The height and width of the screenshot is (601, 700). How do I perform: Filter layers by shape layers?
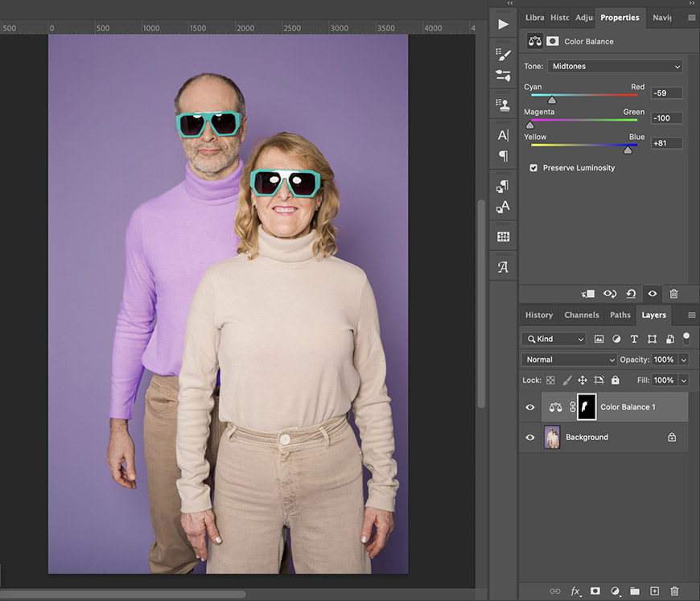pos(652,340)
